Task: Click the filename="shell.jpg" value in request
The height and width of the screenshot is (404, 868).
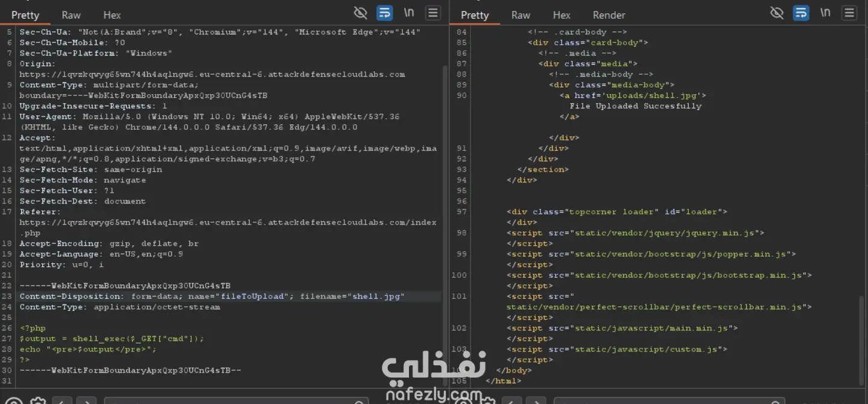Action: [352, 297]
